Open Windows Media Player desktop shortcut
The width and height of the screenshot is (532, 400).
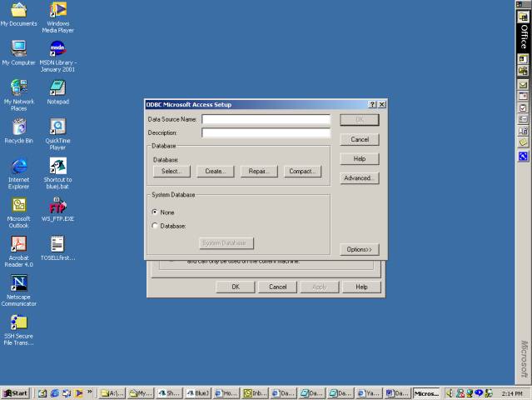click(x=58, y=17)
